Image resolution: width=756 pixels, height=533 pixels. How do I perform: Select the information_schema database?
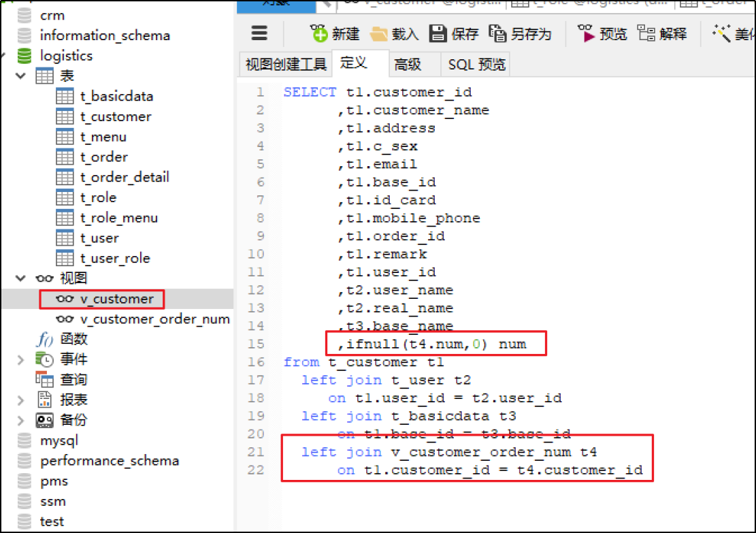coord(105,35)
